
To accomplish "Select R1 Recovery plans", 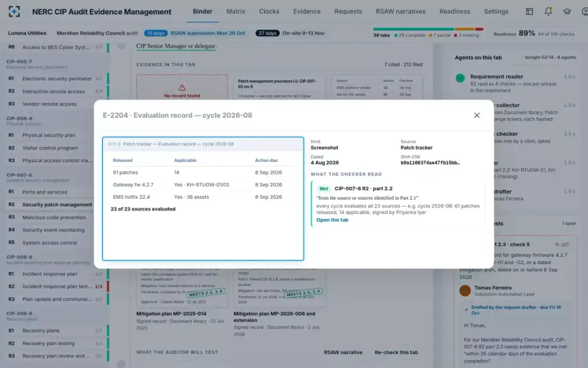I will coord(56,331).
